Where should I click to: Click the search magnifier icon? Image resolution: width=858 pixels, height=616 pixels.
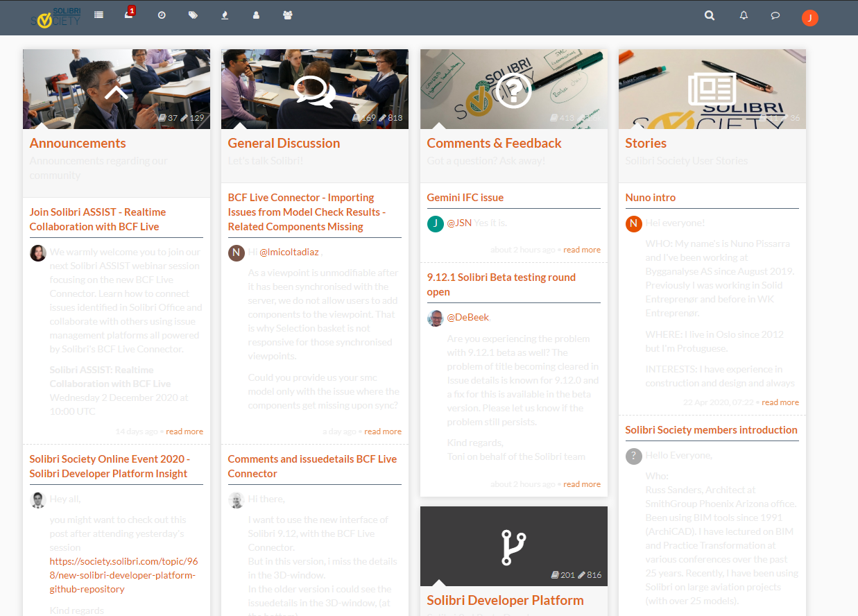[710, 15]
